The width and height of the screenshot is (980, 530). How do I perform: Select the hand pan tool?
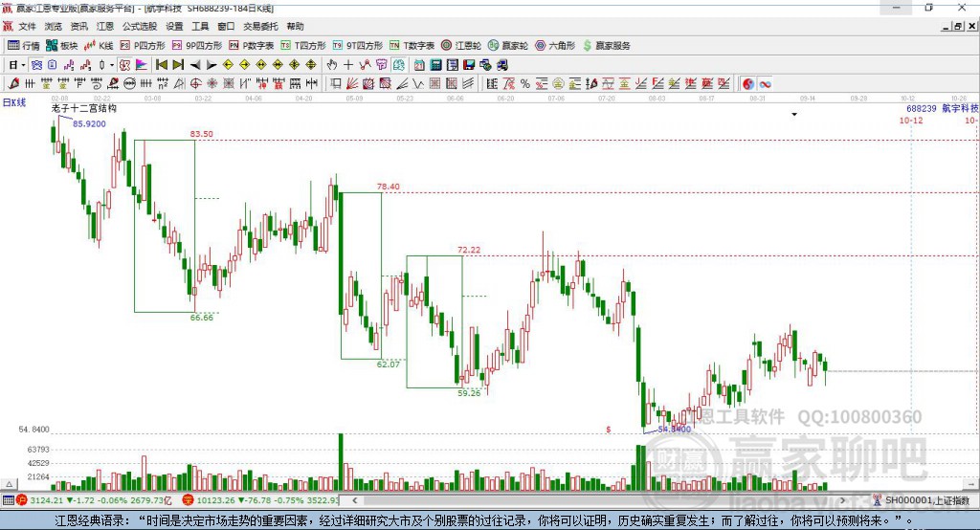click(x=332, y=65)
